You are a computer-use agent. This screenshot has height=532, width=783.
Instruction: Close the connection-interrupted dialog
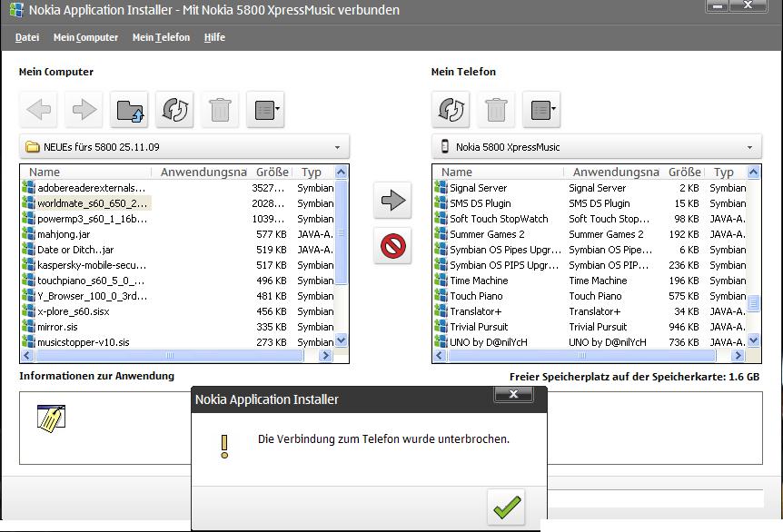[x=513, y=394]
